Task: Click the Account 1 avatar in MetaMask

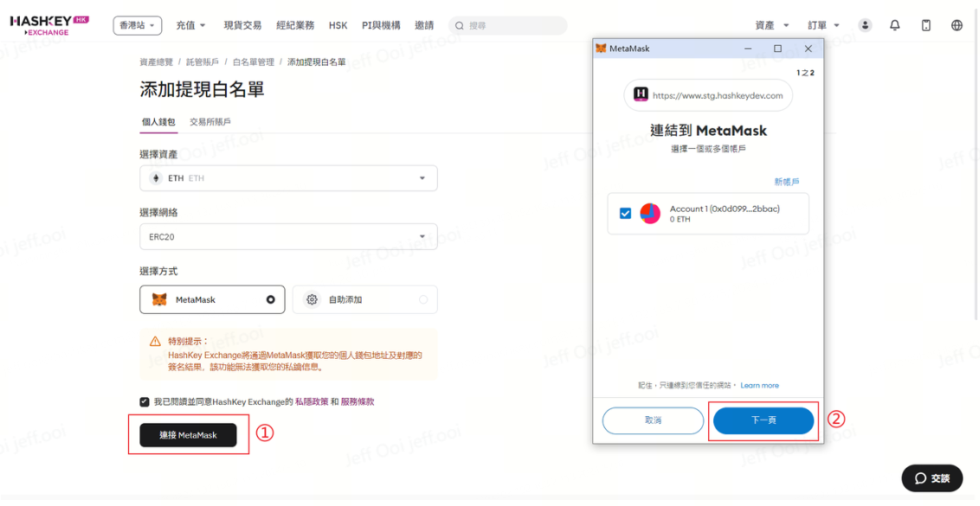Action: [x=650, y=213]
